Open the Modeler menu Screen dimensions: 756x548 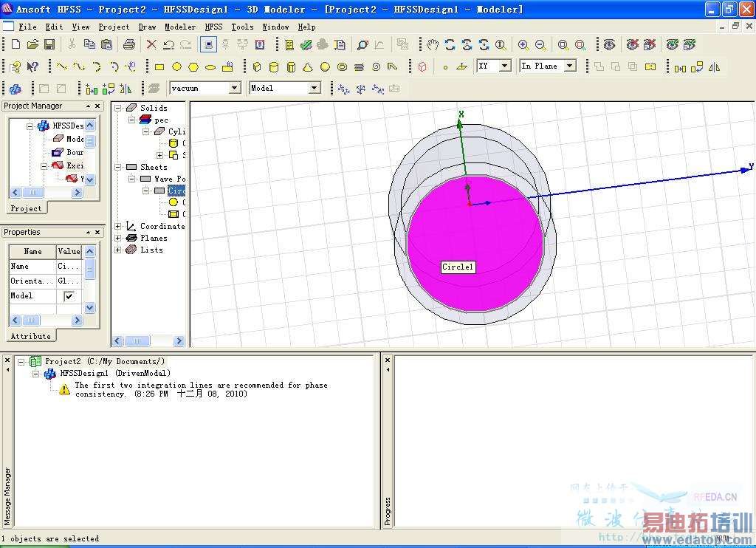(180, 27)
